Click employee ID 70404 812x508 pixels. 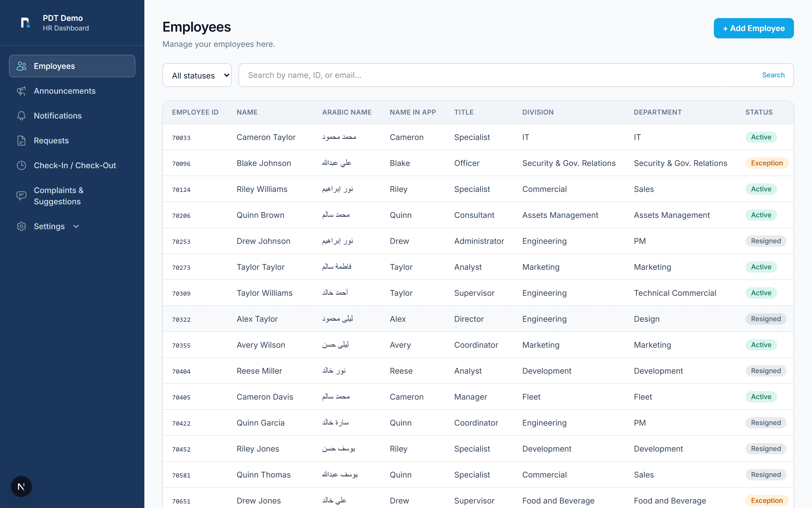181,372
